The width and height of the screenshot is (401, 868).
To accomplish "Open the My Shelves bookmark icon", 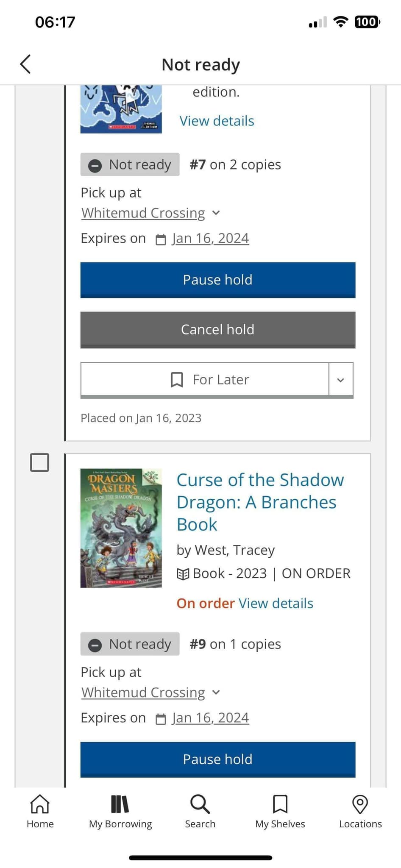I will (x=280, y=804).
